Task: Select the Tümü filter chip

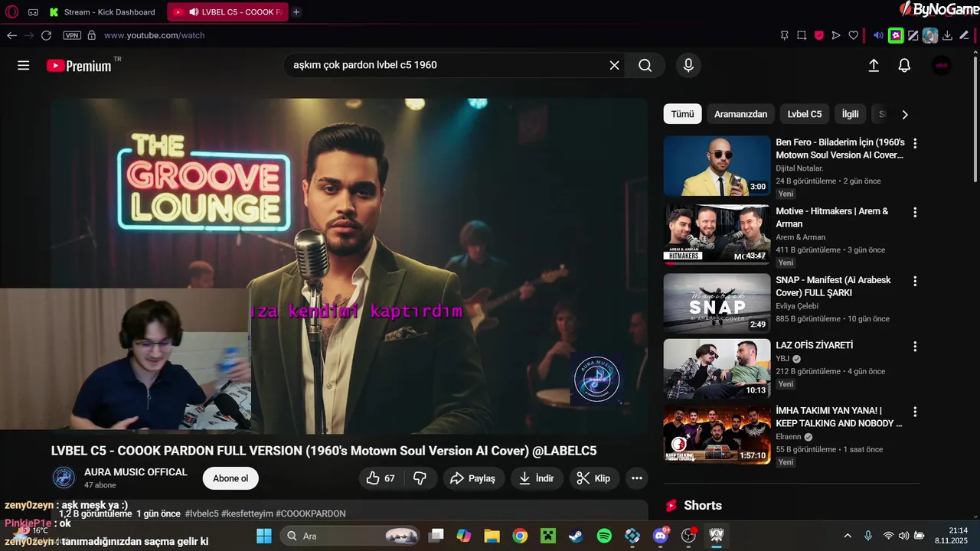Action: pos(682,114)
